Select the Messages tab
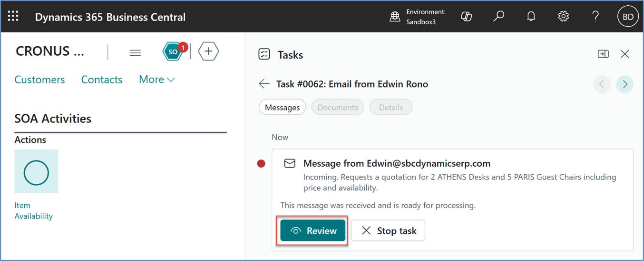 tap(283, 107)
